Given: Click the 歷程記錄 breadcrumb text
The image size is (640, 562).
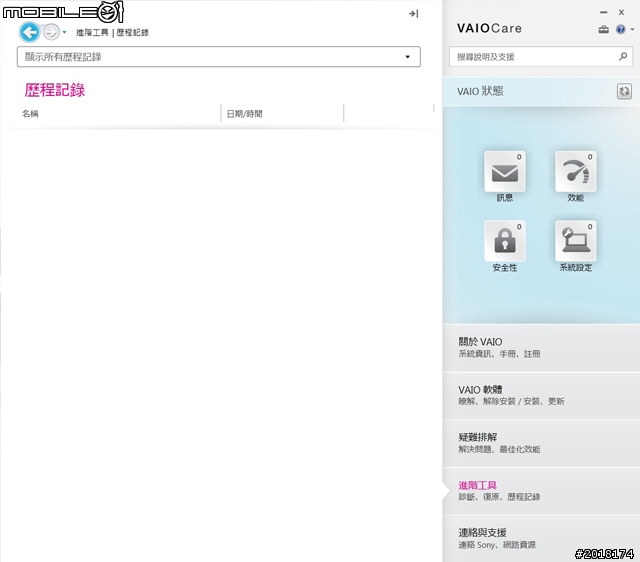Looking at the screenshot, I should pos(133,33).
